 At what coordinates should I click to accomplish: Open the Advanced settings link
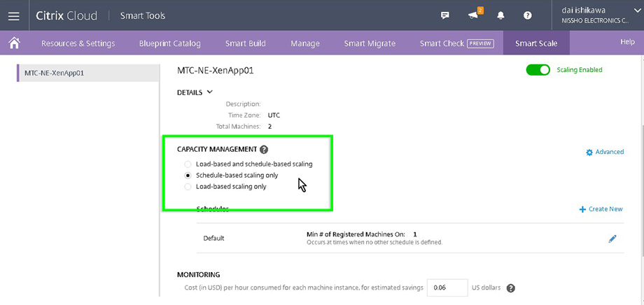coord(605,152)
